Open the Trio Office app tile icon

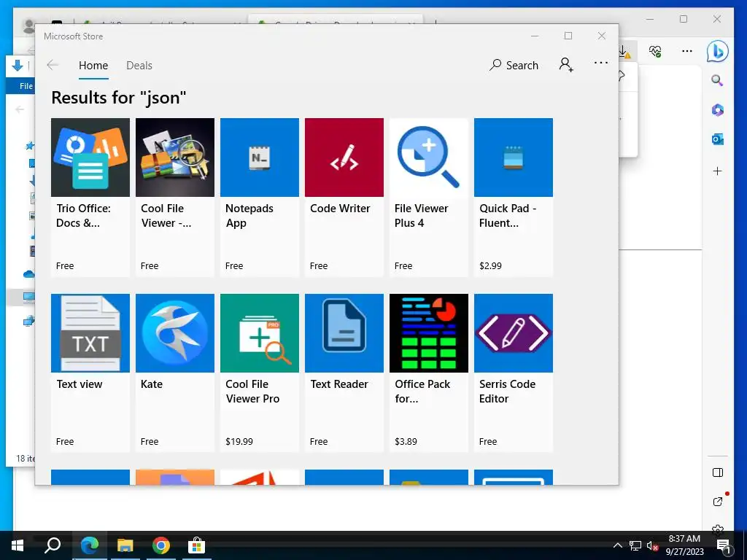[90, 157]
